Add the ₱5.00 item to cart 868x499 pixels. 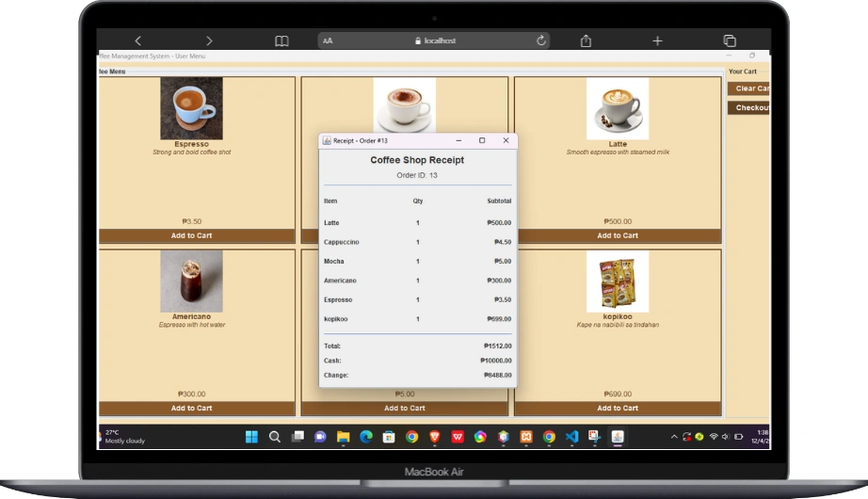point(405,409)
